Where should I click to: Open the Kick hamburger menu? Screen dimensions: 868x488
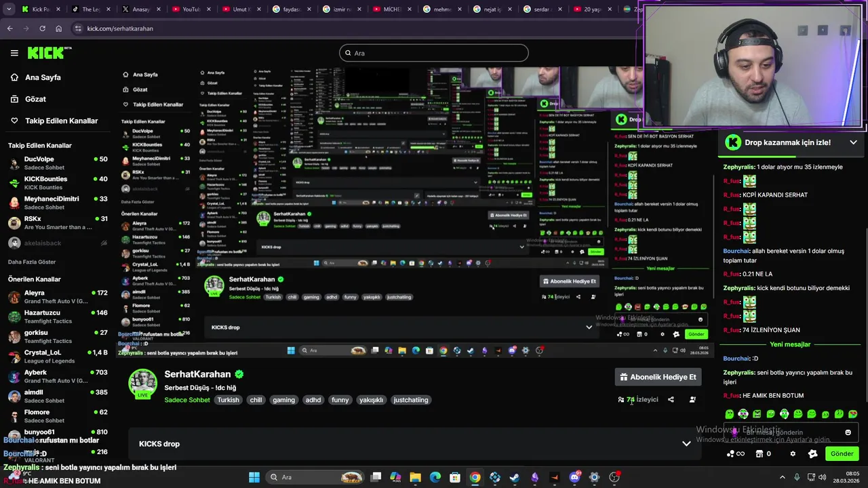[x=14, y=53]
